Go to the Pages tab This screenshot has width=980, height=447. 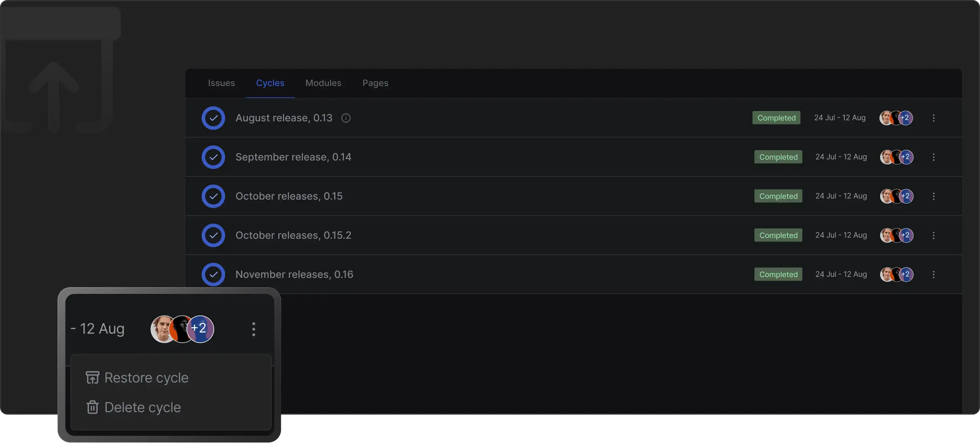[375, 83]
